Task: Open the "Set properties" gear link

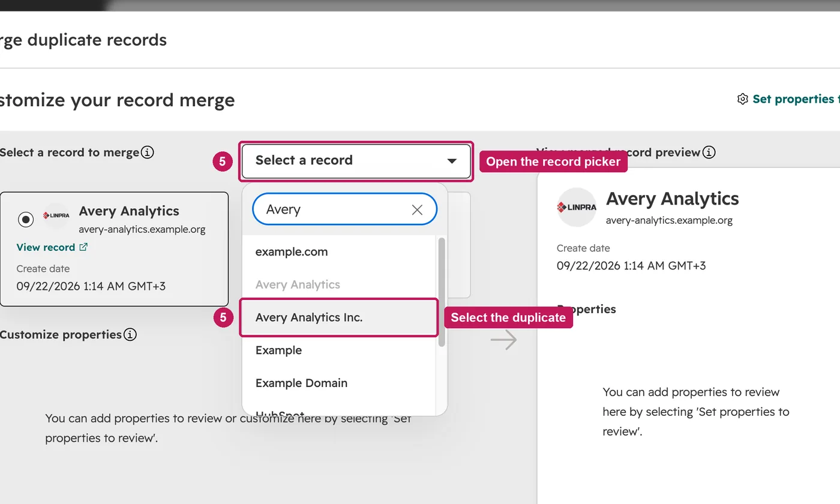Action: coord(788,99)
